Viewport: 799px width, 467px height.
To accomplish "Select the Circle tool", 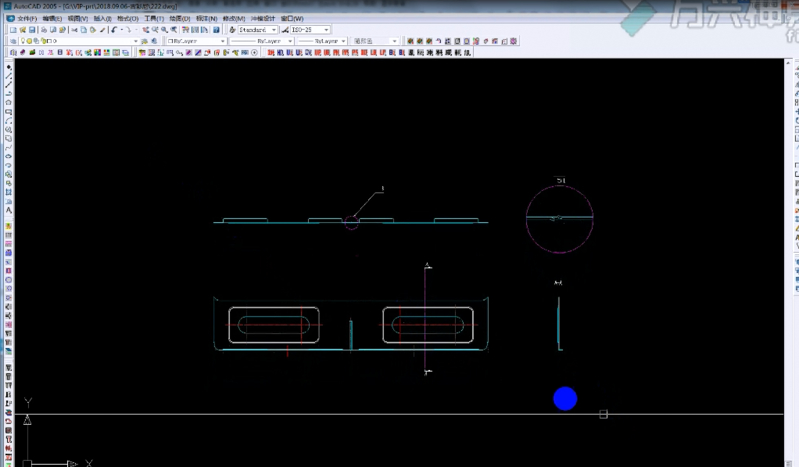I will point(9,129).
